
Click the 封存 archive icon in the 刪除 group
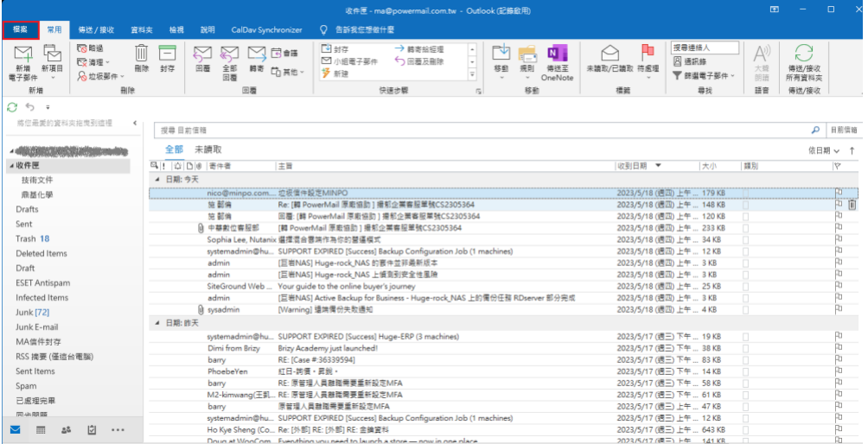[x=167, y=54]
